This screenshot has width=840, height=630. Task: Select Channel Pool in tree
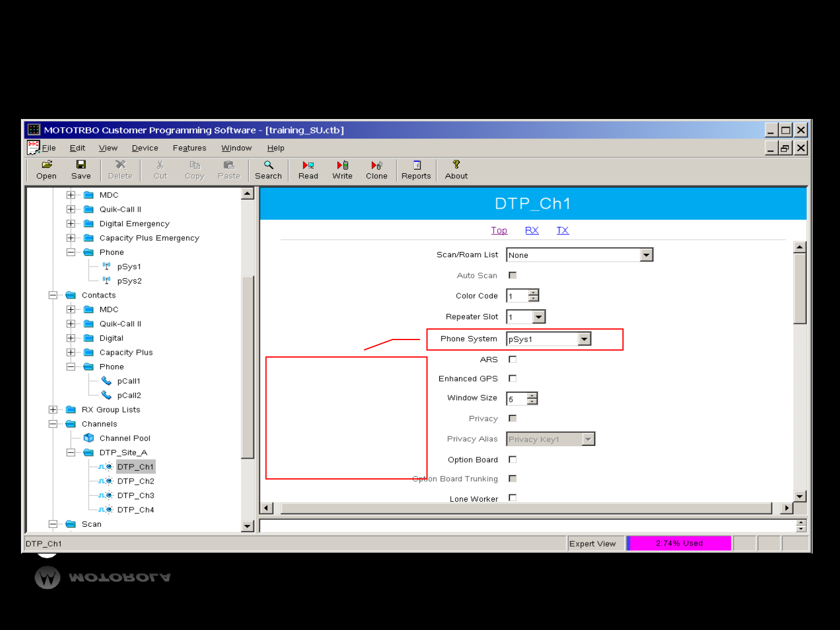125,438
